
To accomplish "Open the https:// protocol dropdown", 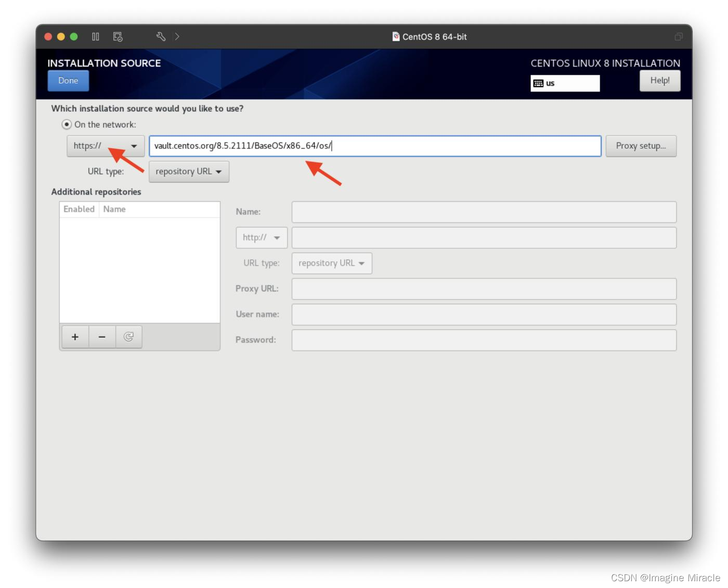I will (105, 146).
